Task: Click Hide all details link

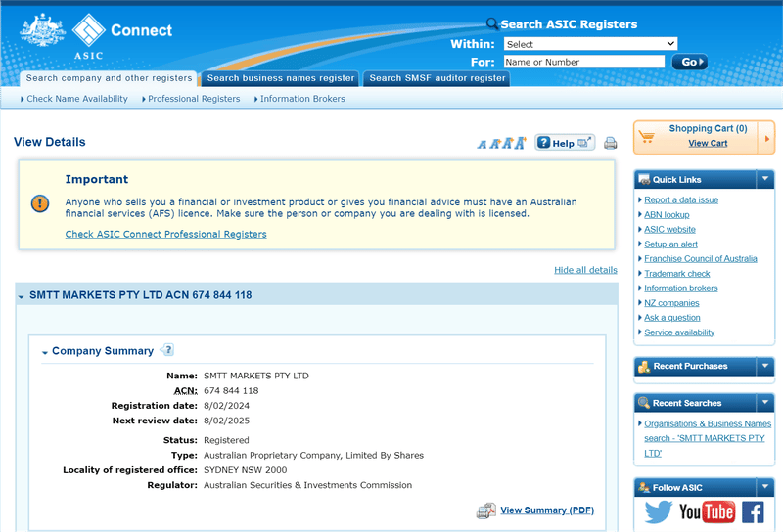Action: point(585,270)
